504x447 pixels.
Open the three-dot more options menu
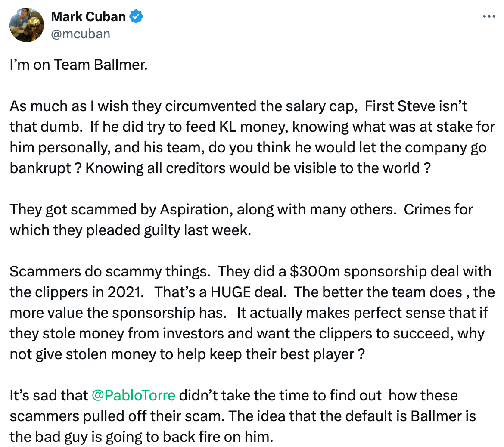pos(489,16)
